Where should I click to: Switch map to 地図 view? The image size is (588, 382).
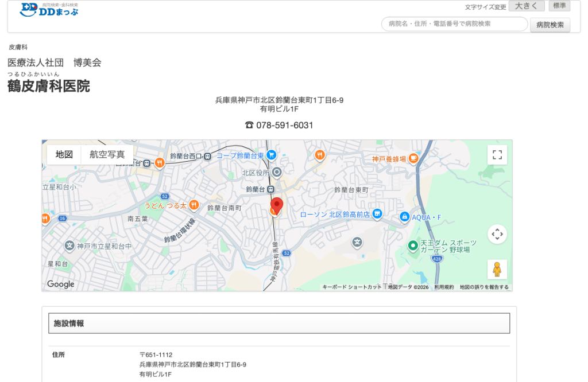click(x=64, y=154)
